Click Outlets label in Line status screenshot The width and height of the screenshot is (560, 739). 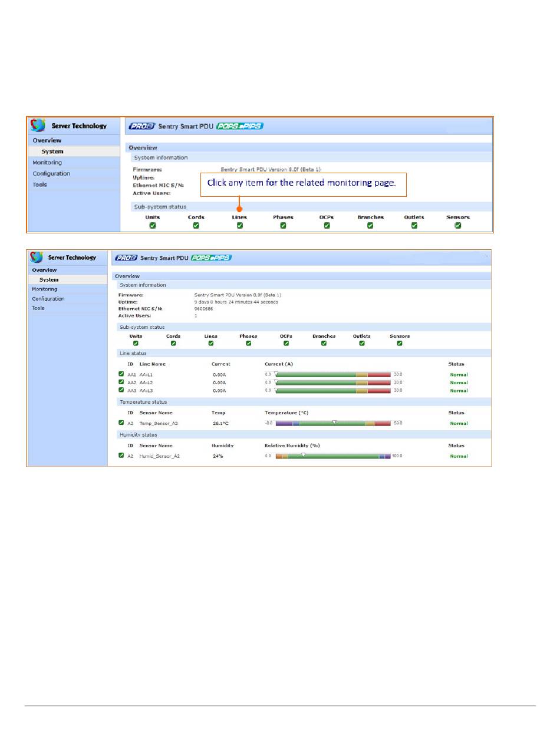[x=362, y=336]
